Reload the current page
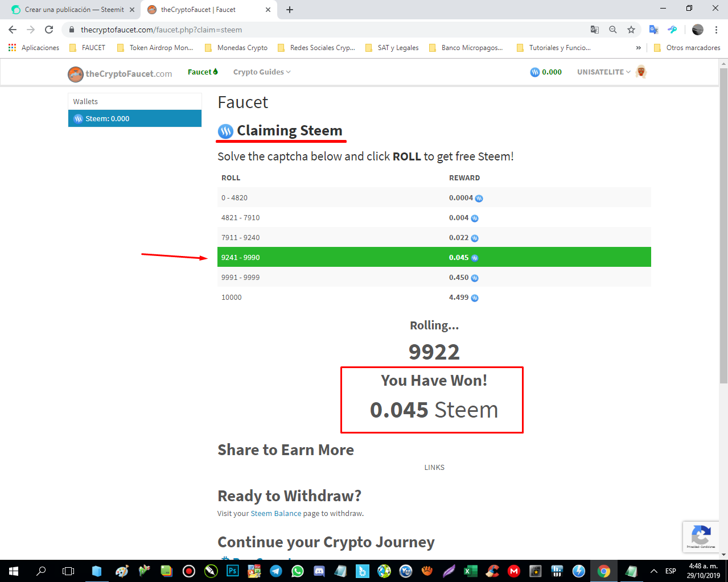 coord(50,30)
